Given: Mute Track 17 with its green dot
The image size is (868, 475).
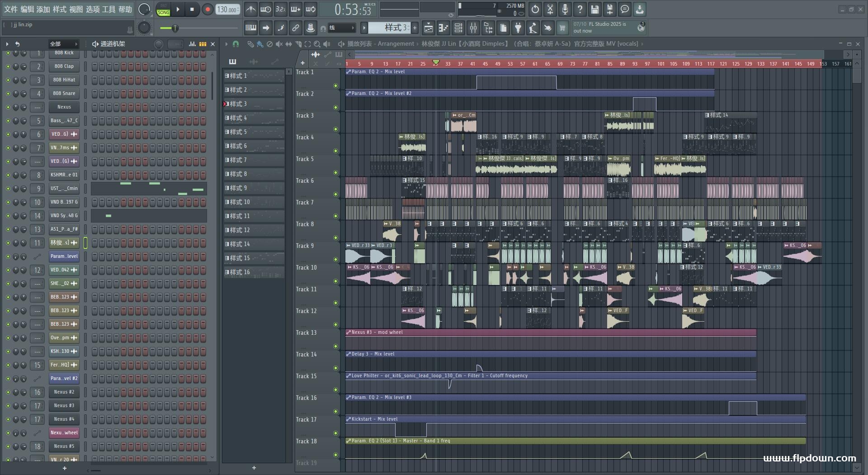Looking at the screenshot, I should pyautogui.click(x=335, y=433).
